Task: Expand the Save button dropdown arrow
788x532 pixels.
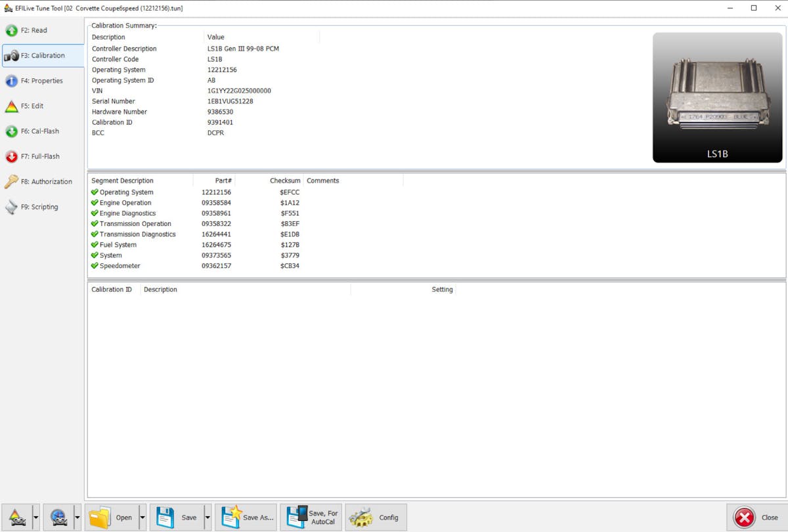Action: click(208, 518)
